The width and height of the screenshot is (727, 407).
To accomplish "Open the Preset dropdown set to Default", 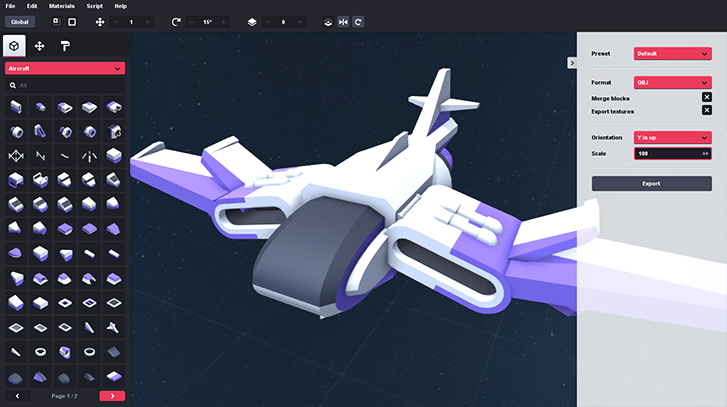I will point(671,53).
